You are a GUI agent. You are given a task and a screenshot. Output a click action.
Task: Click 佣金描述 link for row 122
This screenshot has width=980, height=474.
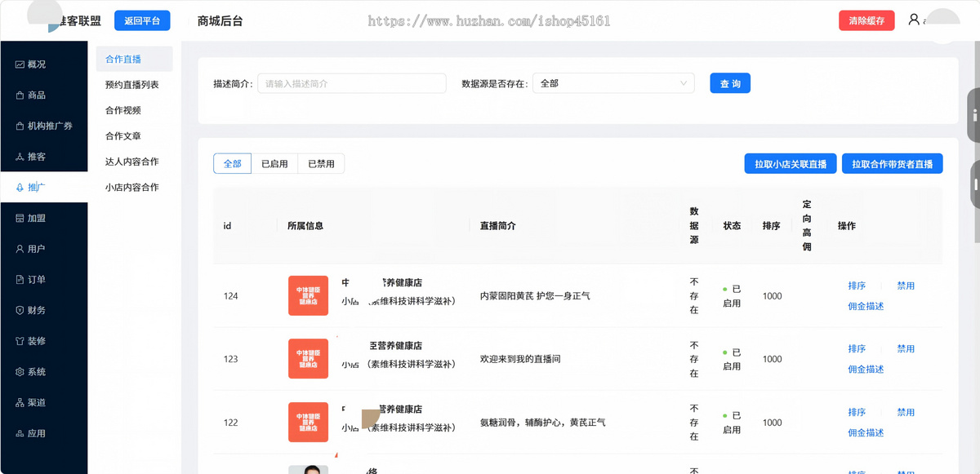866,432
